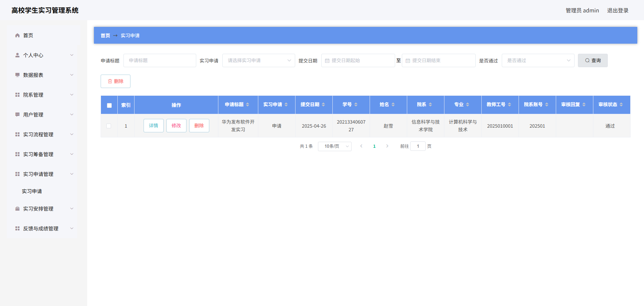
Task: Sort table by 审核状态 column arrows
Action: click(621, 104)
